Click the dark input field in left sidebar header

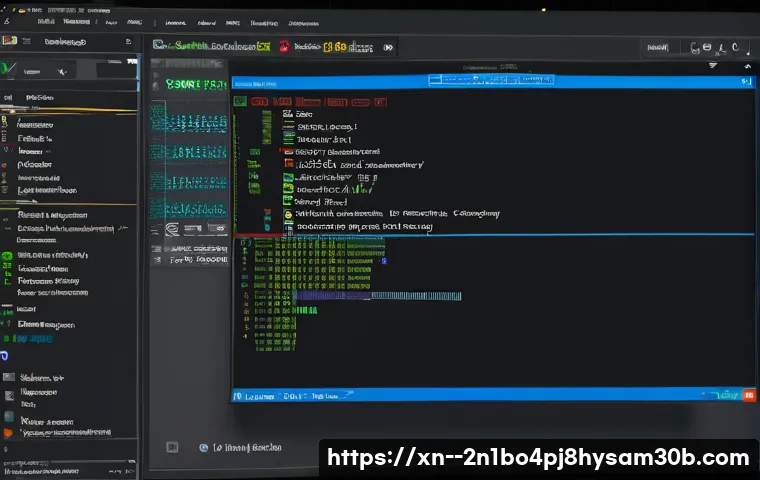(115, 71)
